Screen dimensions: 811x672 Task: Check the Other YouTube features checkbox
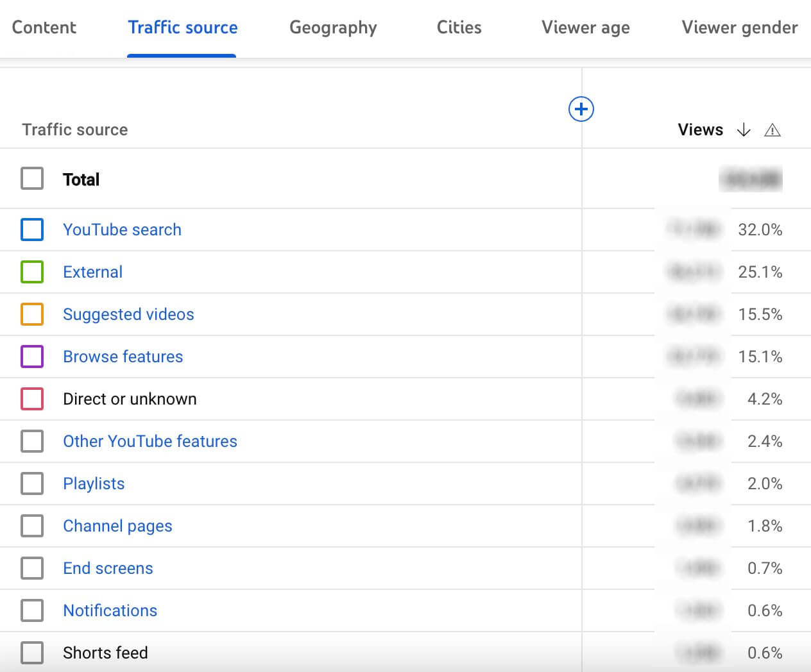32,441
